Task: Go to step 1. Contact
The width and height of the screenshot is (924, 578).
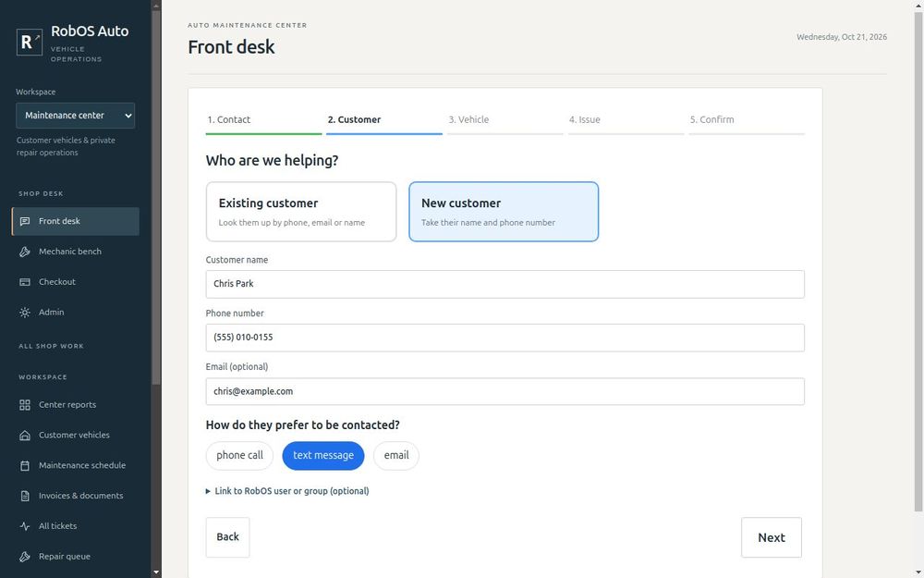Action: 263,121
